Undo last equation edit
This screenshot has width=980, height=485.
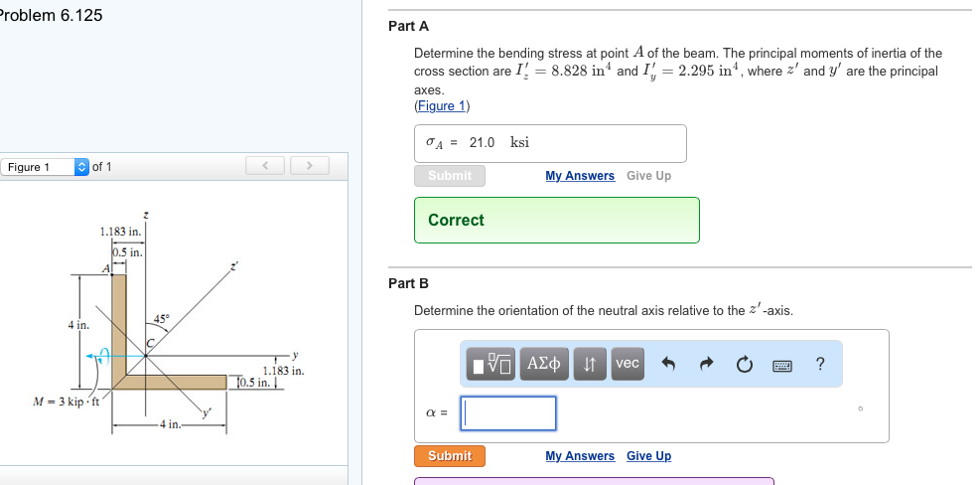point(668,364)
